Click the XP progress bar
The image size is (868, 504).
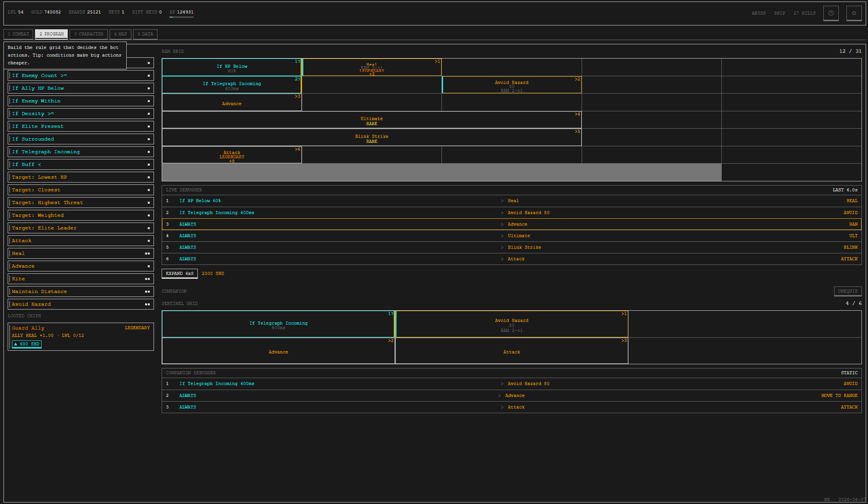tap(181, 17)
